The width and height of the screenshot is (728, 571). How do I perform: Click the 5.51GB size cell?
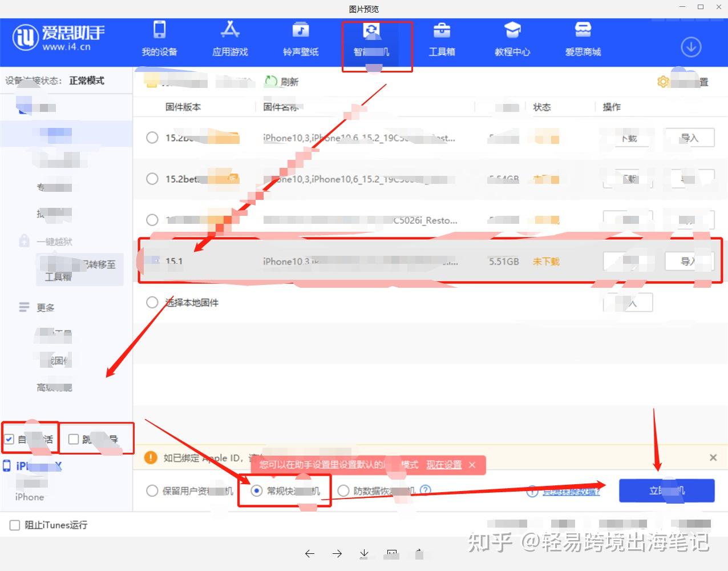(504, 261)
